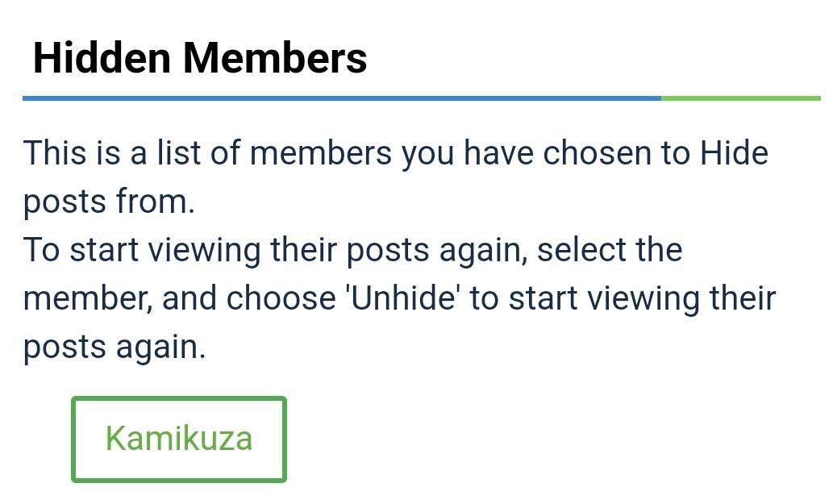Click the Hidden Members heading
The width and height of the screenshot is (833, 504).
point(200,58)
